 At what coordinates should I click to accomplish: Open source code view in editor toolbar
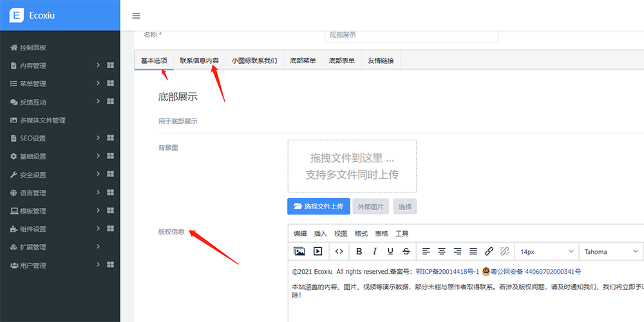339,251
